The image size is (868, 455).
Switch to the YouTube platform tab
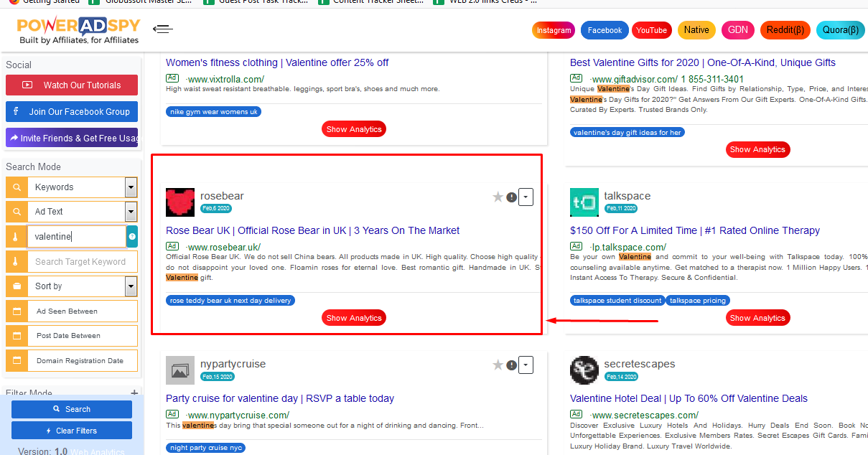pos(651,30)
